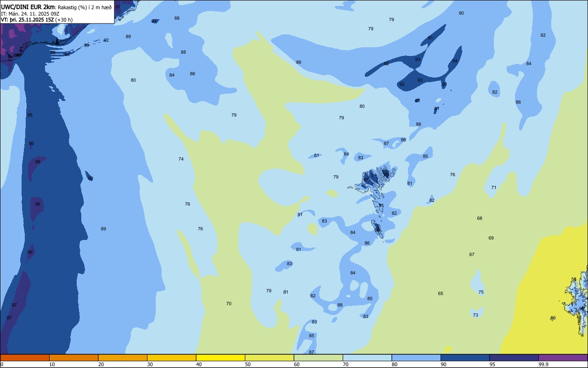
Task: Click the legend tick label "99.9"
Action: pyautogui.click(x=543, y=364)
